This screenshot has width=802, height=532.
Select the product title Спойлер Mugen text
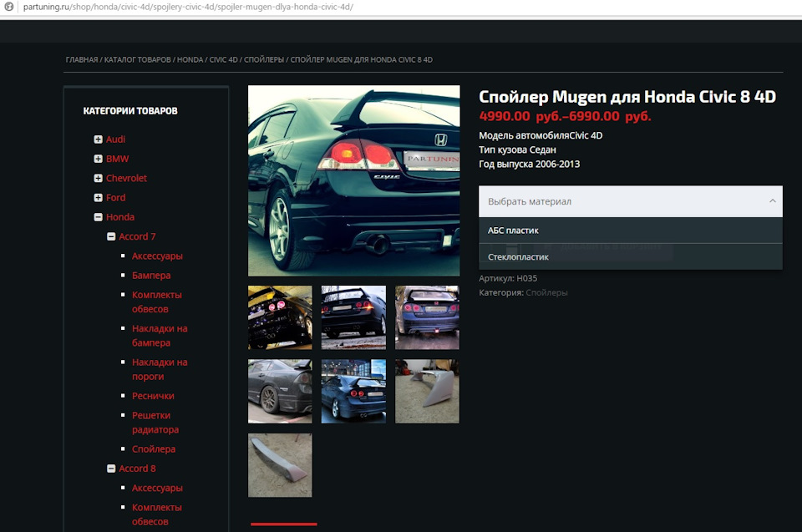[x=627, y=97]
